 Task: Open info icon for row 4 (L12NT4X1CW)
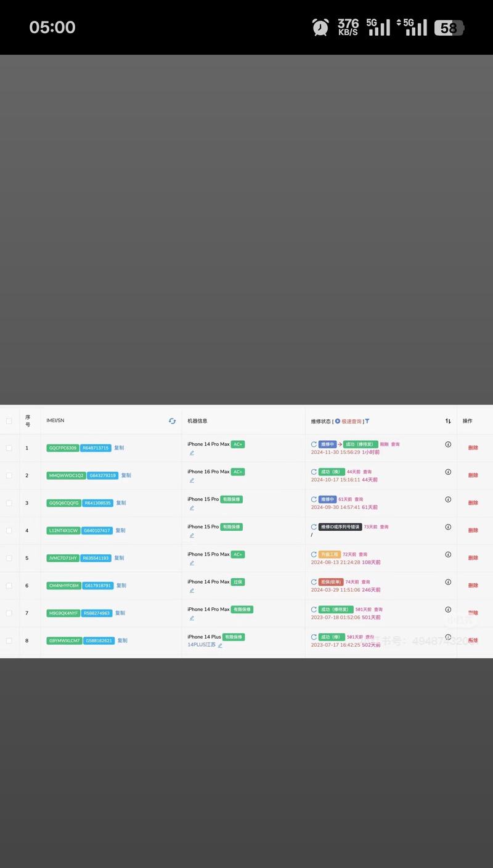click(x=448, y=527)
